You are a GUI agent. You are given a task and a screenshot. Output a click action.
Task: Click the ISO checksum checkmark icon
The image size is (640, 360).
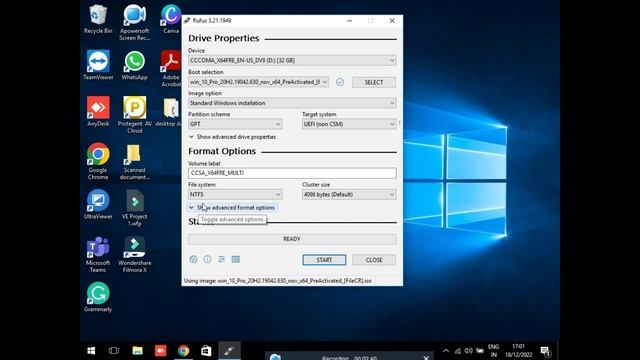[340, 82]
